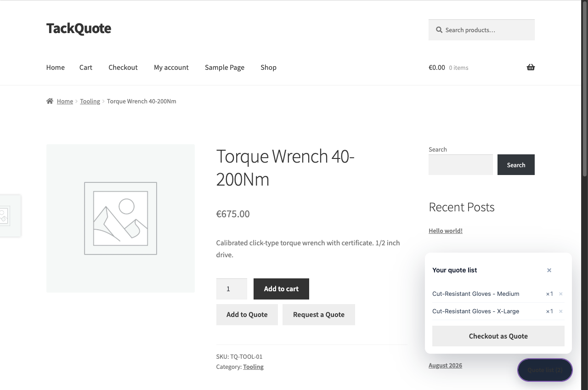Close the quote list panel
Screen dimensions: 588x390
(x=549, y=270)
